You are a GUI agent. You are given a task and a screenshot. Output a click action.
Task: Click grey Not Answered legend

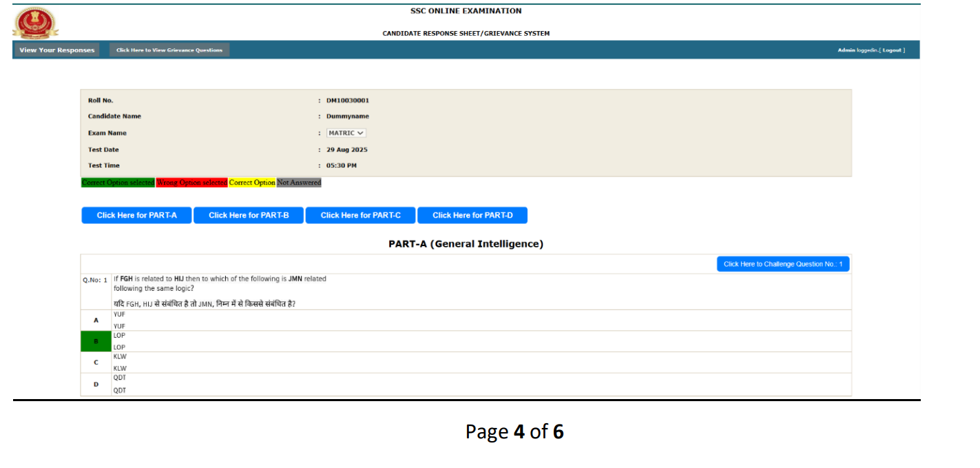[299, 183]
